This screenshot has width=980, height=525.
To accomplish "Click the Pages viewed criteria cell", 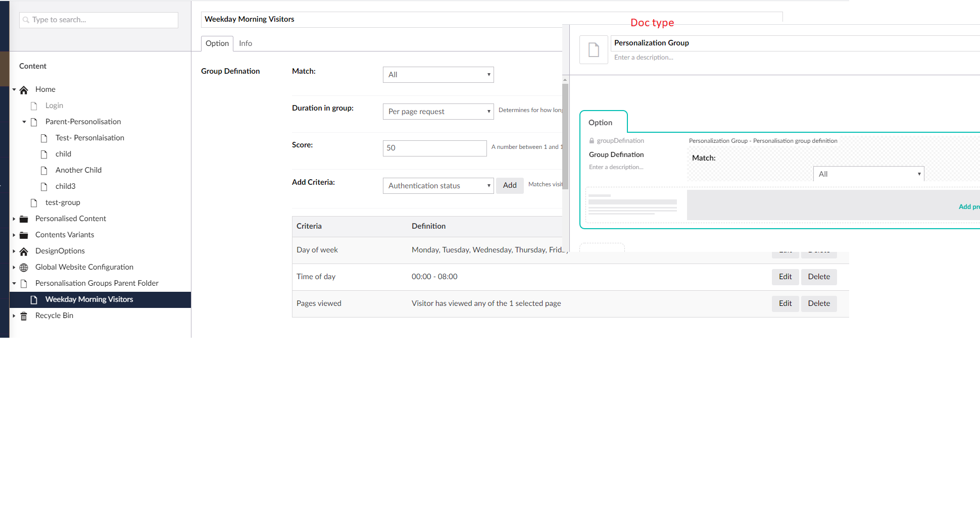I will click(319, 303).
